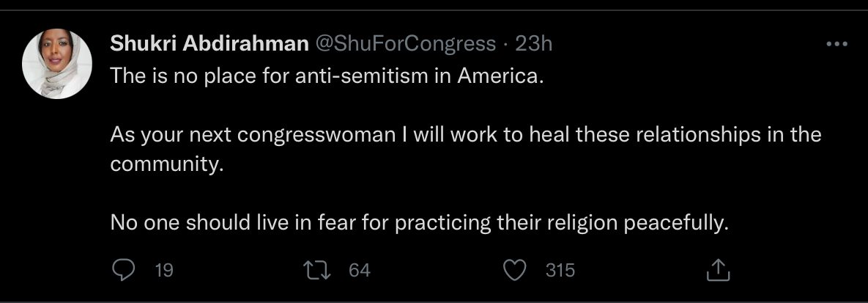
Task: Open the tweet via the 23h timestamp
Action: coord(534,43)
